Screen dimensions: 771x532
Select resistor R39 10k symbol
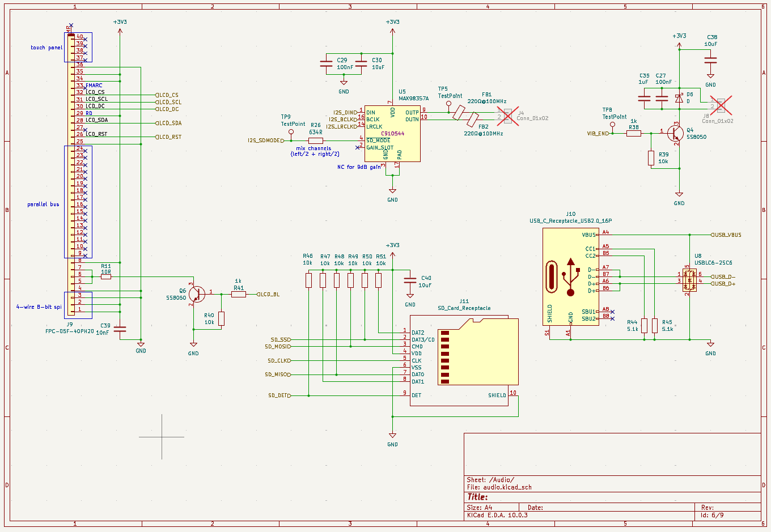pyautogui.click(x=651, y=158)
